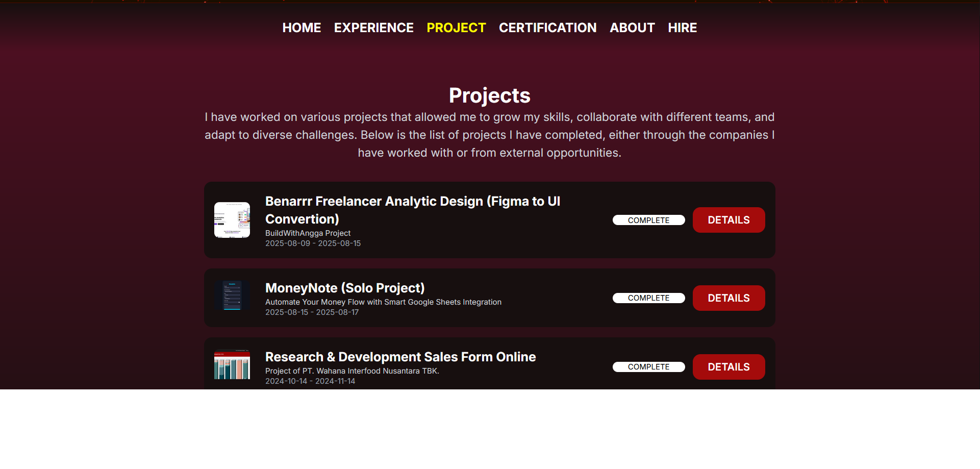The height and width of the screenshot is (469, 980).
Task: Open the ABOUT nav link
Action: (x=632, y=28)
